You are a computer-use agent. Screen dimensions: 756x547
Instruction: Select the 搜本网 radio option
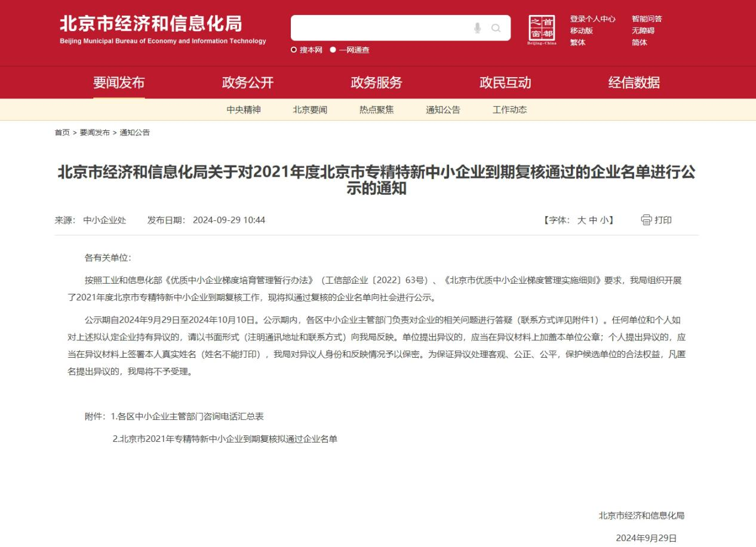pos(294,50)
